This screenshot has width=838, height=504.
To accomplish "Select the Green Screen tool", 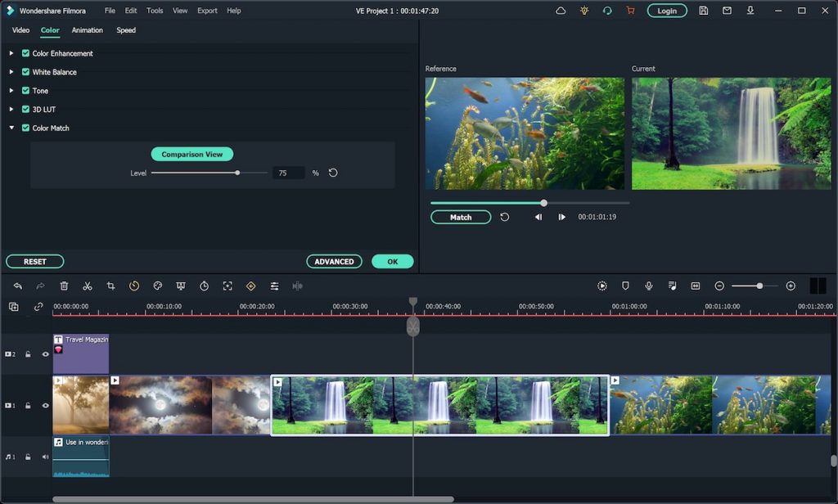I will [181, 286].
